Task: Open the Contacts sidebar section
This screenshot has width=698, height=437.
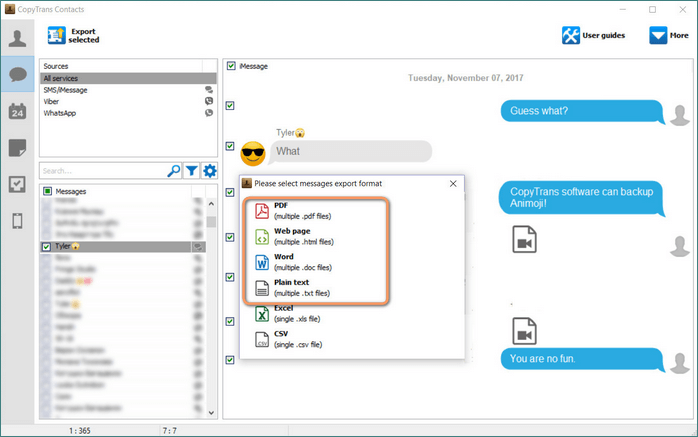Action: (17, 38)
